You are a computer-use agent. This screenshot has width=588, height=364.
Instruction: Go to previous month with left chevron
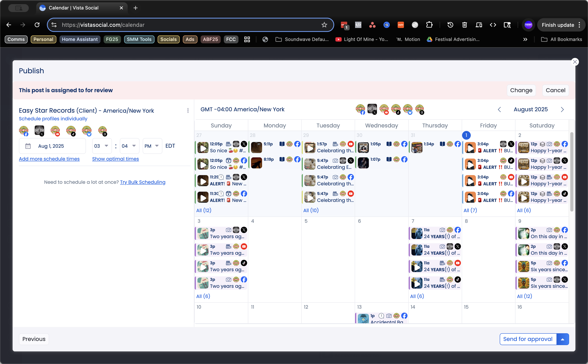pos(499,110)
